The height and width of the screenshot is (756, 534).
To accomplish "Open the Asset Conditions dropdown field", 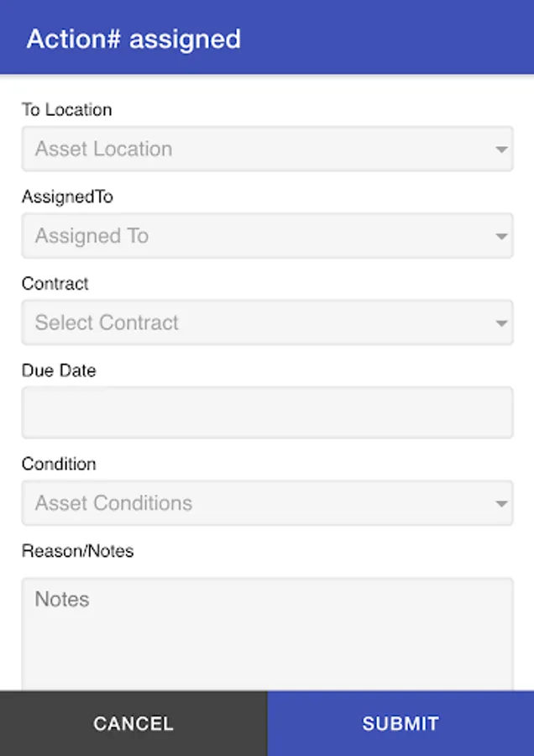I will [x=252, y=503].
